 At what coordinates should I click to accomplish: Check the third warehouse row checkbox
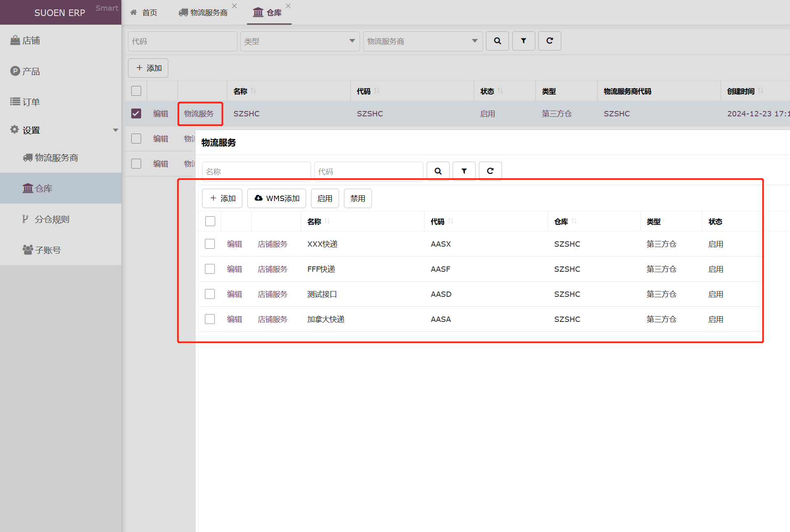click(136, 164)
